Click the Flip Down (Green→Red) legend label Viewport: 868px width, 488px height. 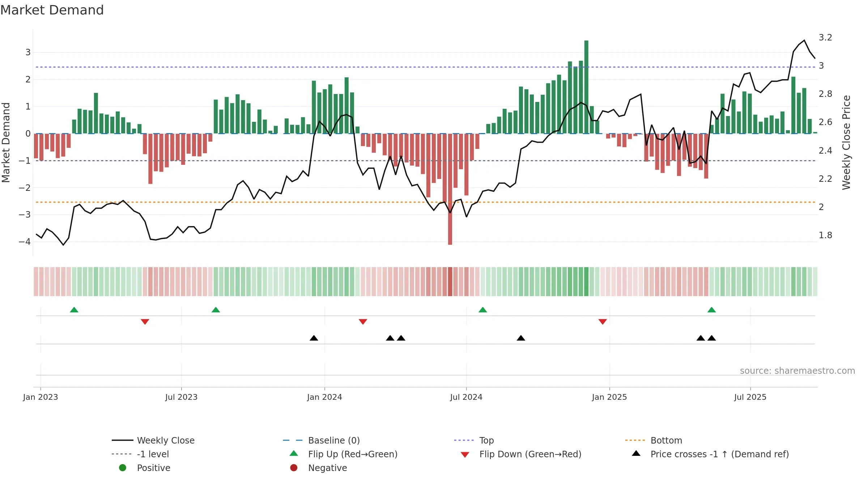click(530, 454)
